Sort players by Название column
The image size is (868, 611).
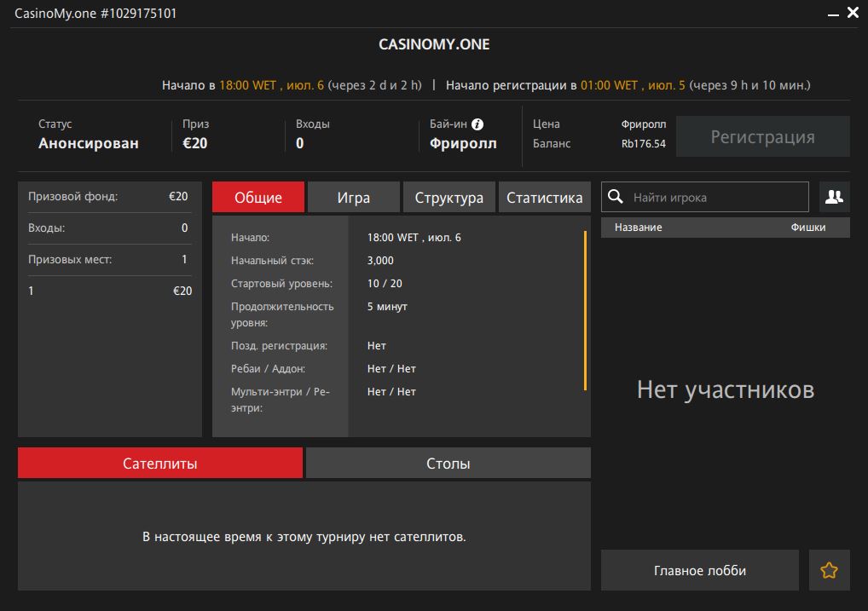tap(638, 228)
